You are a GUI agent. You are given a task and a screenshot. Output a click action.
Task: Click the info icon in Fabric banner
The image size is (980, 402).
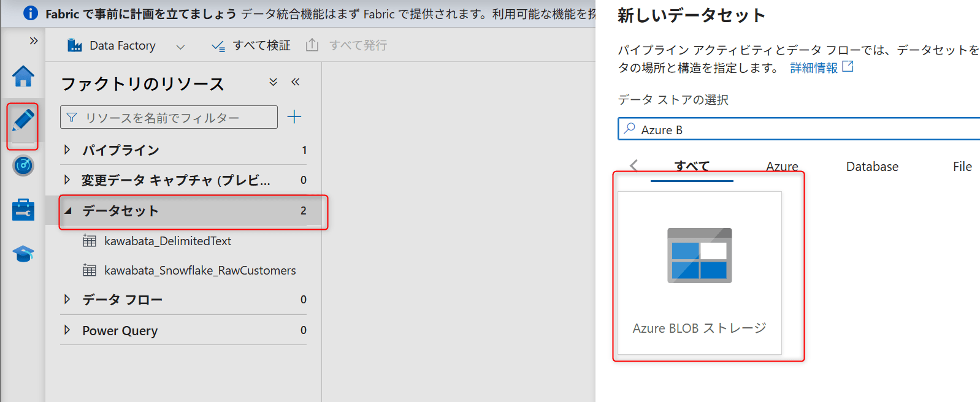(30, 13)
